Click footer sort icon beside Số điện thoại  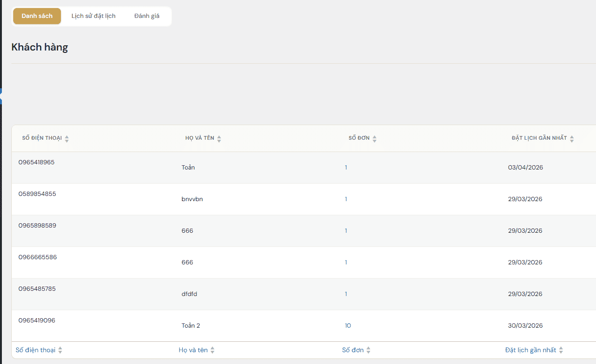(60, 350)
